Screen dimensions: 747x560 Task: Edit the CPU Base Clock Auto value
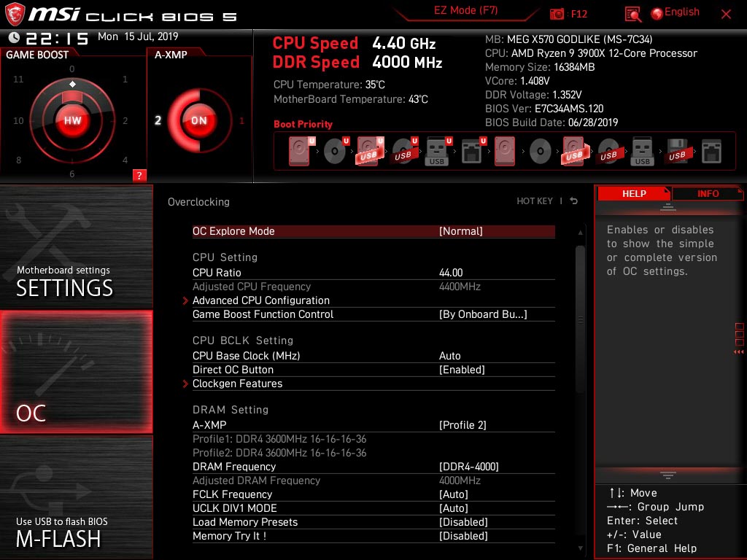click(449, 356)
